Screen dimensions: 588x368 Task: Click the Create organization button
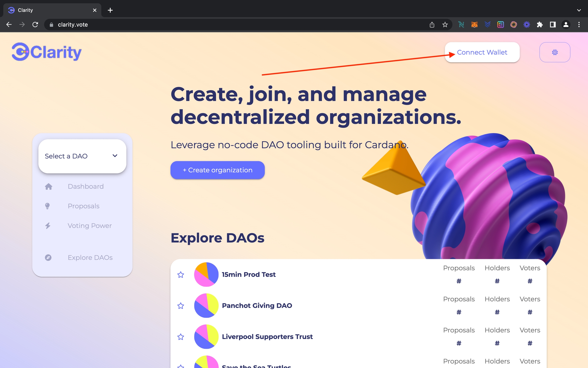[x=217, y=170]
